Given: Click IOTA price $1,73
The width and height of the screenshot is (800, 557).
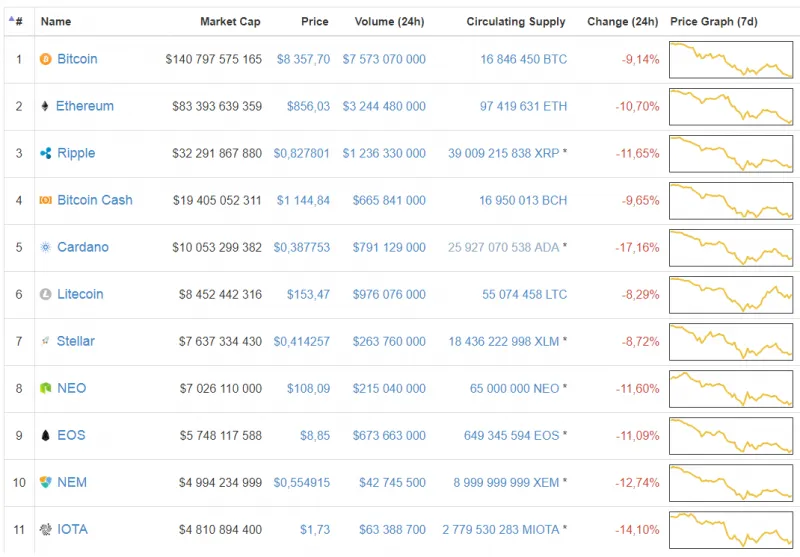Looking at the screenshot, I should pyautogui.click(x=315, y=529).
